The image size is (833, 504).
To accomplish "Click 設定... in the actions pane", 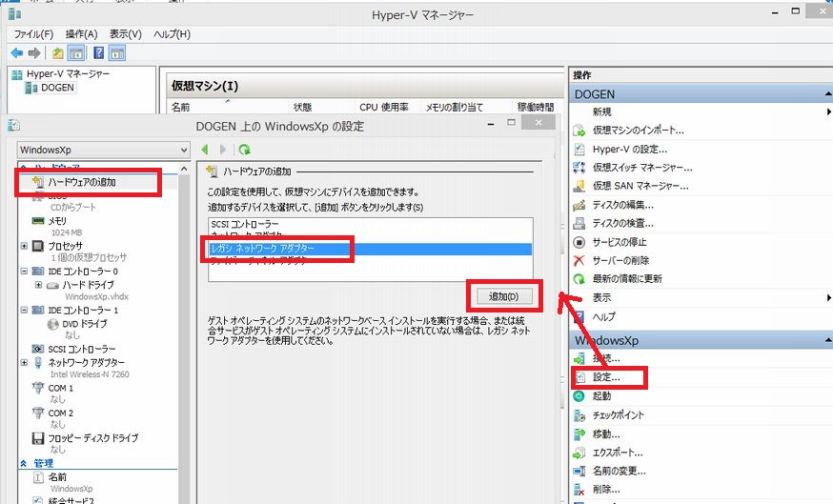I will pyautogui.click(x=606, y=377).
